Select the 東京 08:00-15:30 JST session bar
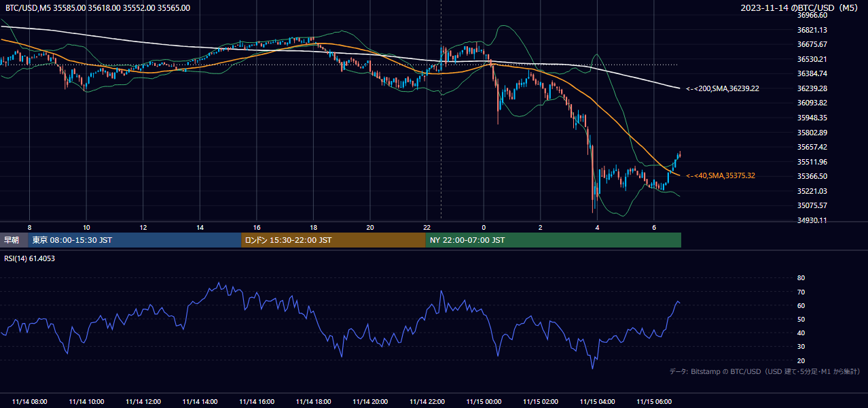Image resolution: width=868 pixels, height=408 pixels. tap(134, 240)
